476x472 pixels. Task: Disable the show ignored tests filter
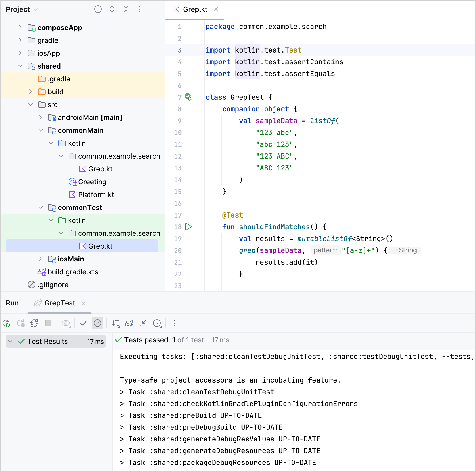point(97,323)
